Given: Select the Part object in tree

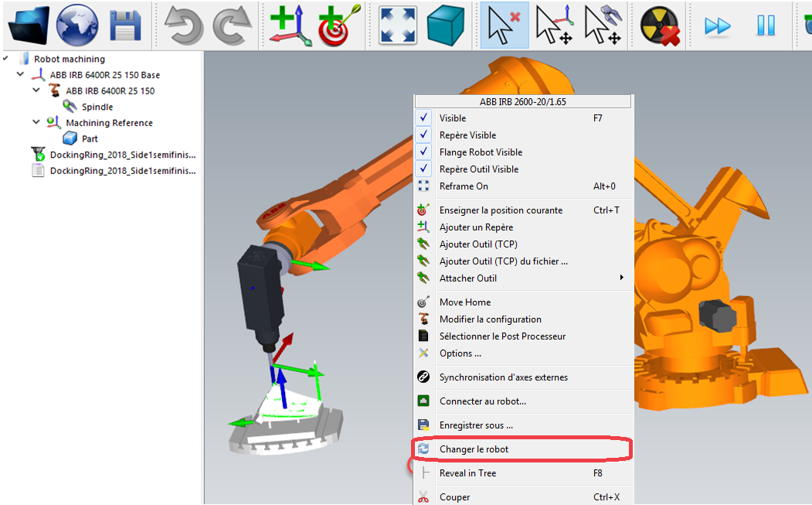Looking at the screenshot, I should coord(90,139).
